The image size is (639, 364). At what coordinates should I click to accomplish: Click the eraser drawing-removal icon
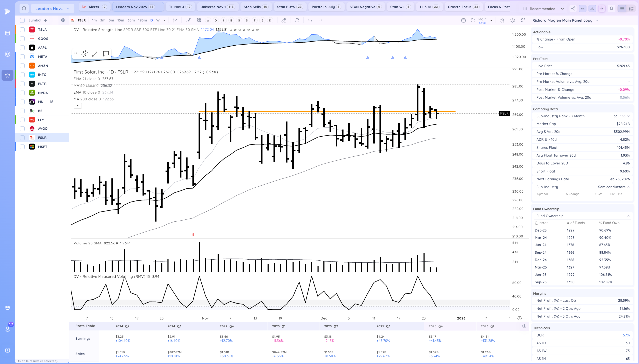click(283, 20)
